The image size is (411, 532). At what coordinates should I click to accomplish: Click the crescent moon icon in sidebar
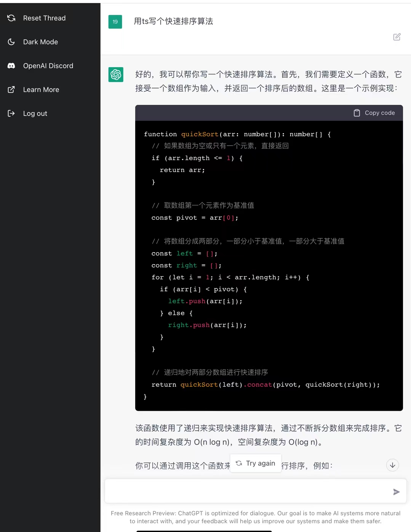click(x=11, y=42)
